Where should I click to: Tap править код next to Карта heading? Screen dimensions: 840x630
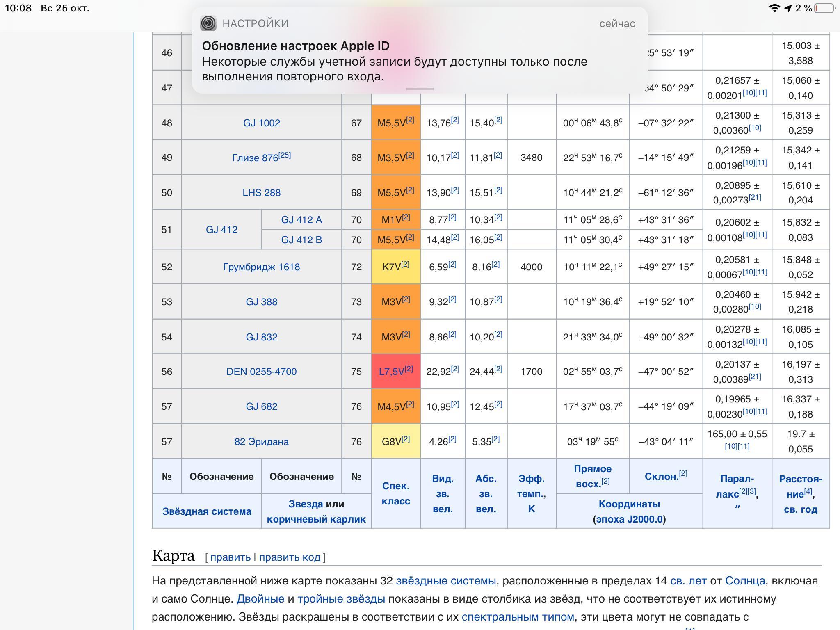coord(290,557)
